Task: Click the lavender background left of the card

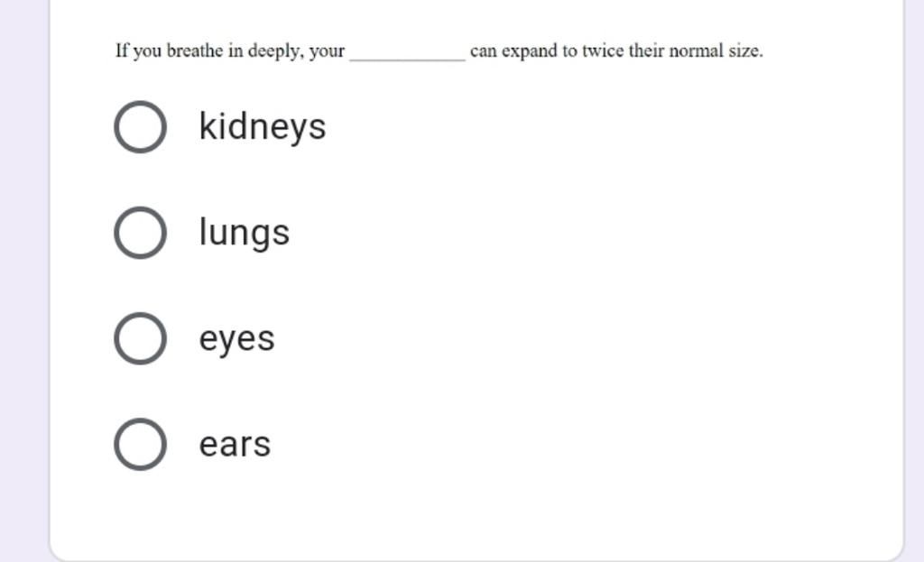Action: pyautogui.click(x=23, y=281)
